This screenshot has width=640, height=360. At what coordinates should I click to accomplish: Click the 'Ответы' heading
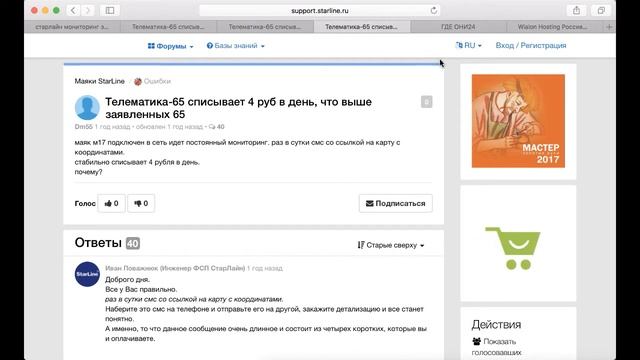point(98,243)
